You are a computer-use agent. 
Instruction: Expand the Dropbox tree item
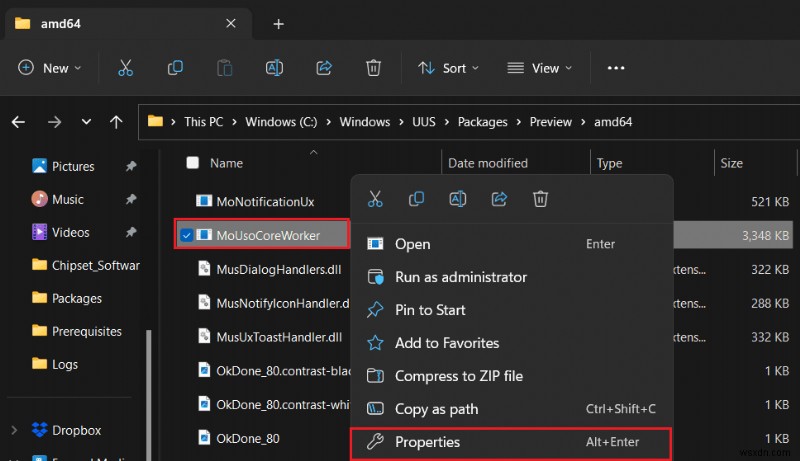coord(14,430)
